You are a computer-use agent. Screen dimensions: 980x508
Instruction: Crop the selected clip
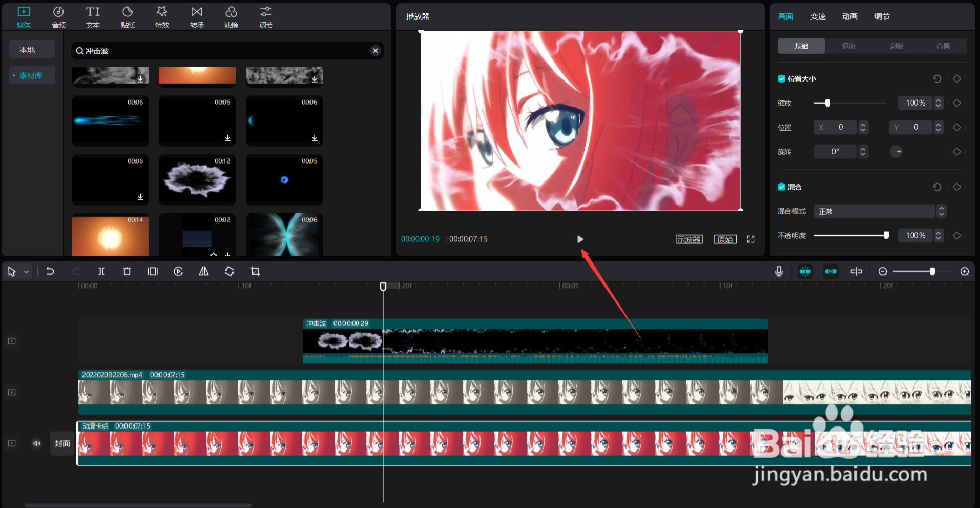tap(255, 271)
